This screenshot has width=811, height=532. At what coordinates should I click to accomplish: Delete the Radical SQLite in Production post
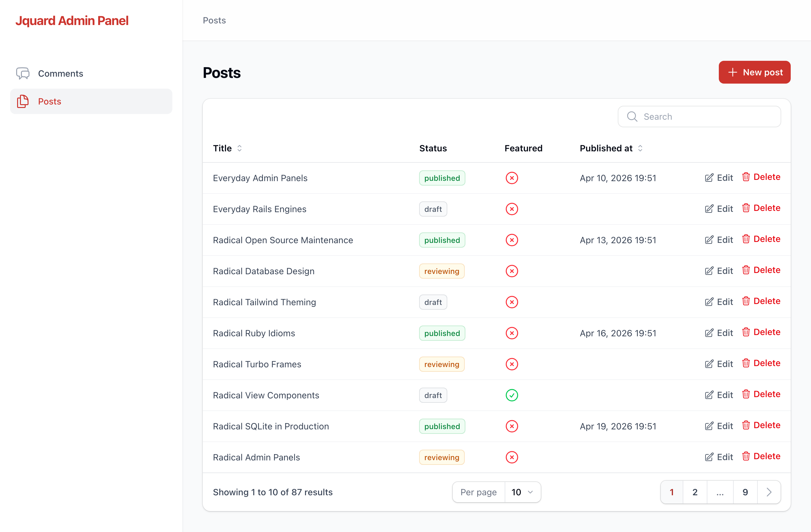761,425
